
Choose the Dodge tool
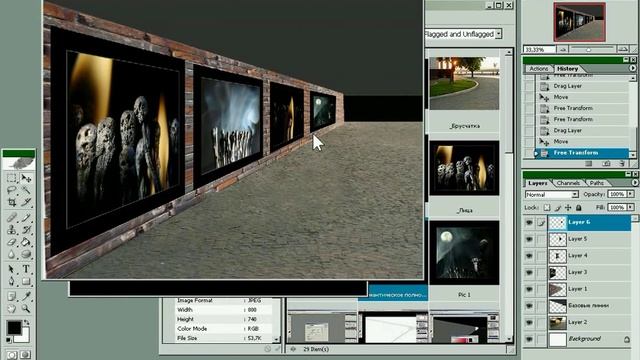tap(26, 254)
